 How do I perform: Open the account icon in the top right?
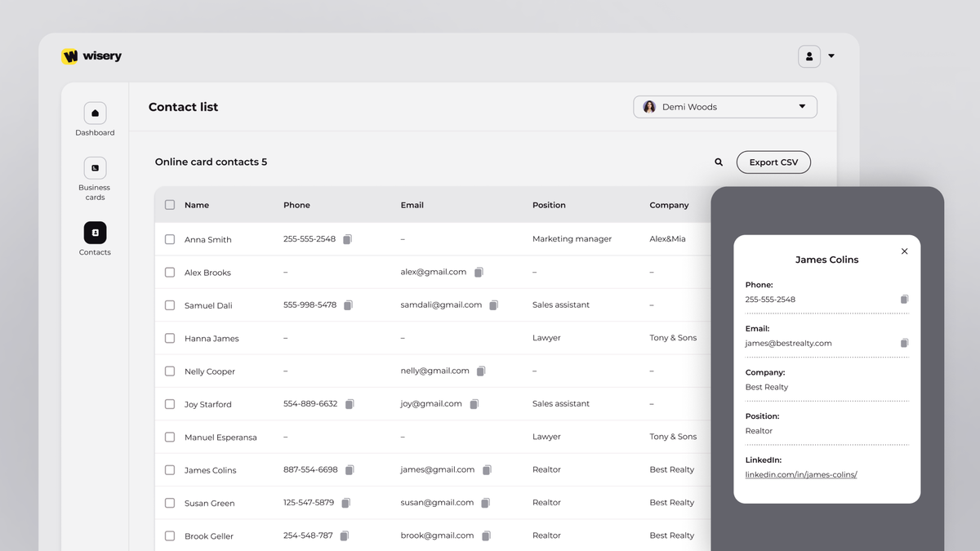click(x=808, y=56)
